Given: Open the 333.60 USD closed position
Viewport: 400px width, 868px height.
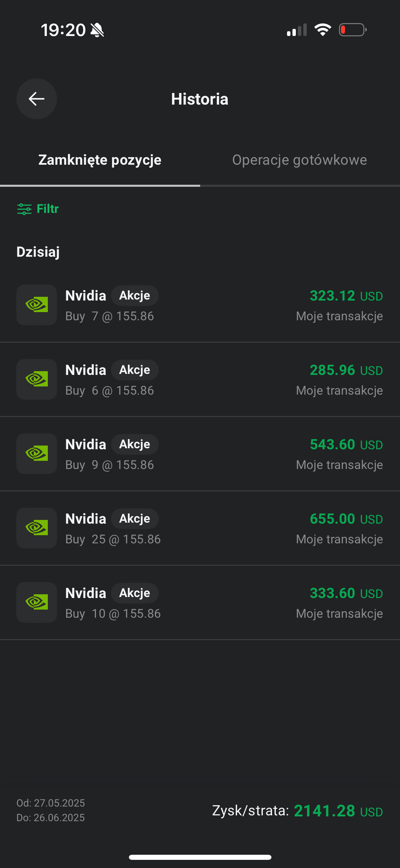Looking at the screenshot, I should (346, 593).
